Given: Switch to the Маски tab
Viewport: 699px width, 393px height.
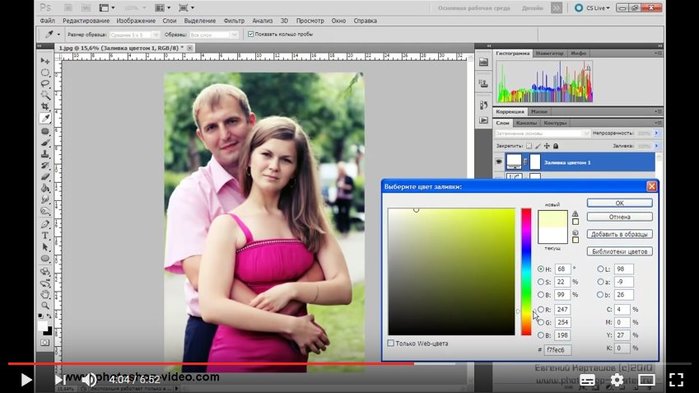Looking at the screenshot, I should [539, 112].
